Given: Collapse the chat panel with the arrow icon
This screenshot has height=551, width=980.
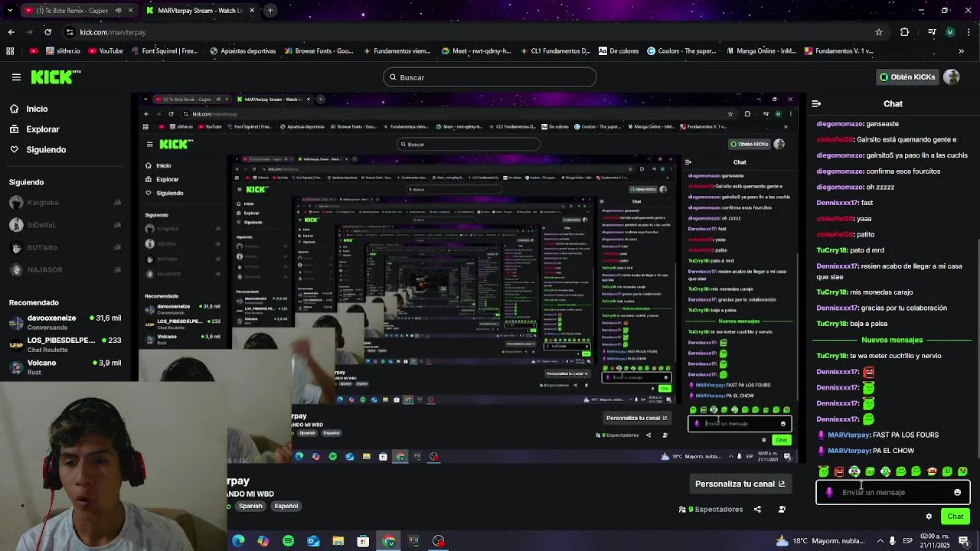Looking at the screenshot, I should click(x=816, y=103).
